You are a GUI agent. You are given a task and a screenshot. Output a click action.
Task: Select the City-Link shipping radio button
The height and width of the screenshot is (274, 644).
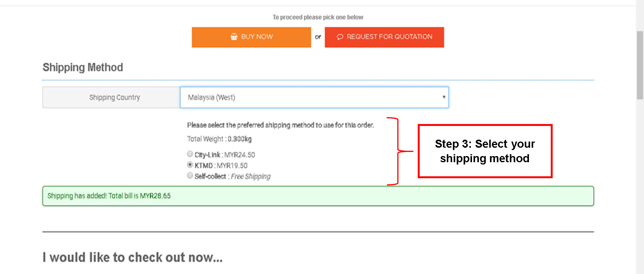190,154
